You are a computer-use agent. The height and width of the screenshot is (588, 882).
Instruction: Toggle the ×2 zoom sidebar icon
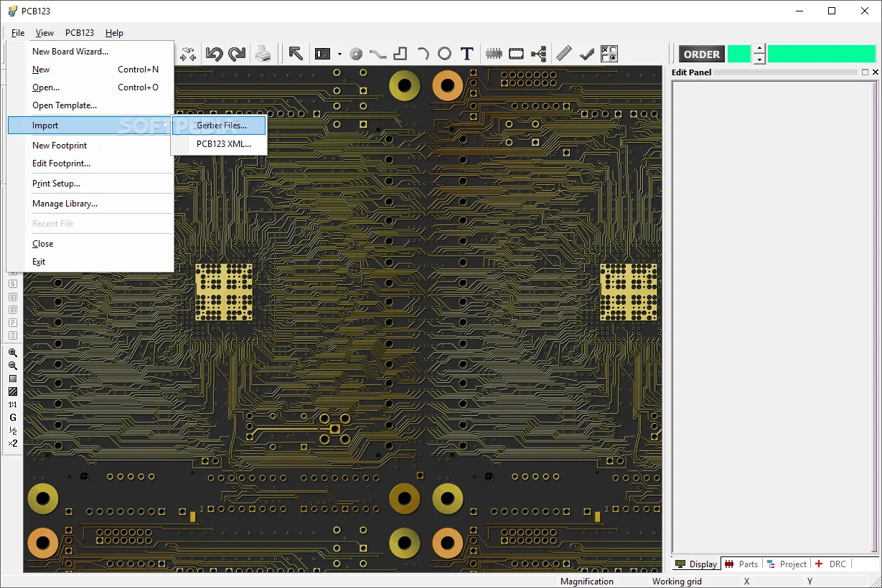[12, 443]
